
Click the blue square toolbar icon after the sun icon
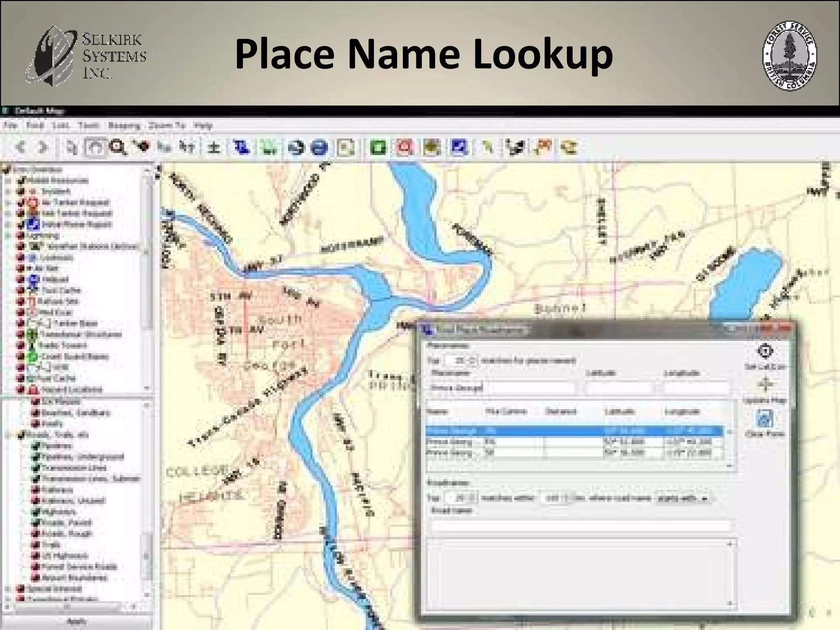(x=459, y=147)
